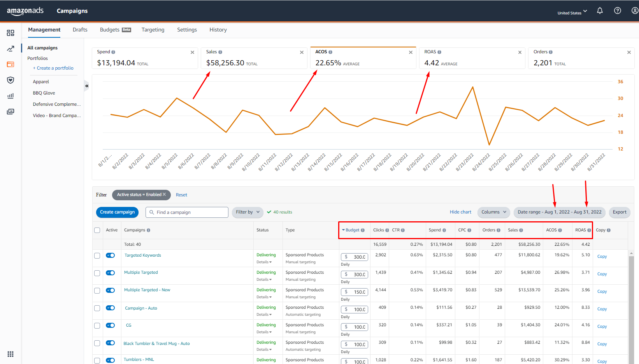
Task: Click the info icon next to Spend card
Action: [113, 52]
